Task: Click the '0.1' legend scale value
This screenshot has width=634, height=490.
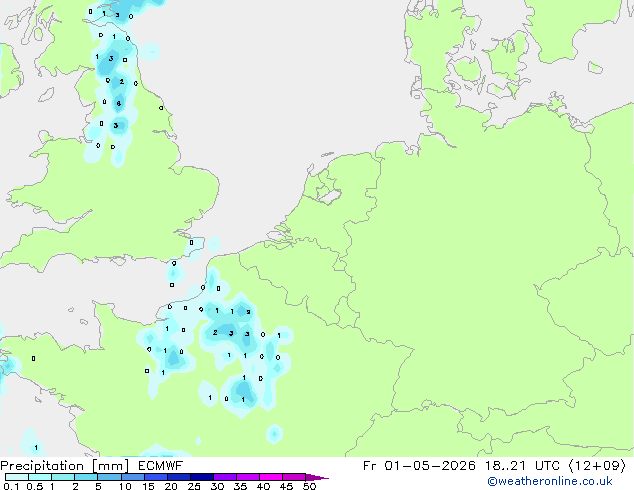Action: (11, 486)
